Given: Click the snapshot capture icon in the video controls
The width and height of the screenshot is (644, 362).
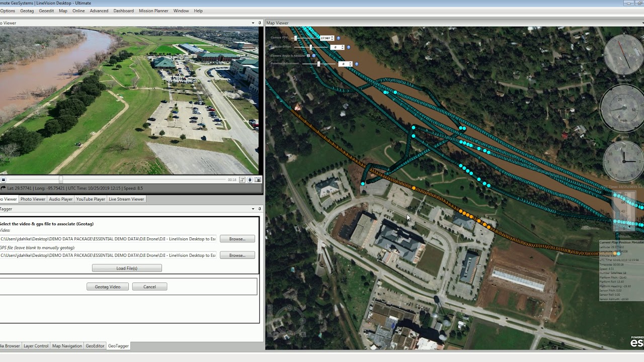Looking at the screenshot, I should (x=258, y=180).
